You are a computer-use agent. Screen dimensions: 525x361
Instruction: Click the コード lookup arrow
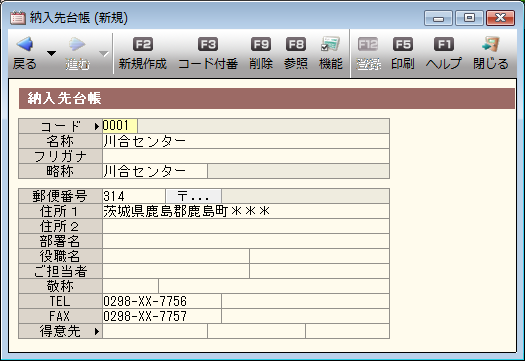97,127
